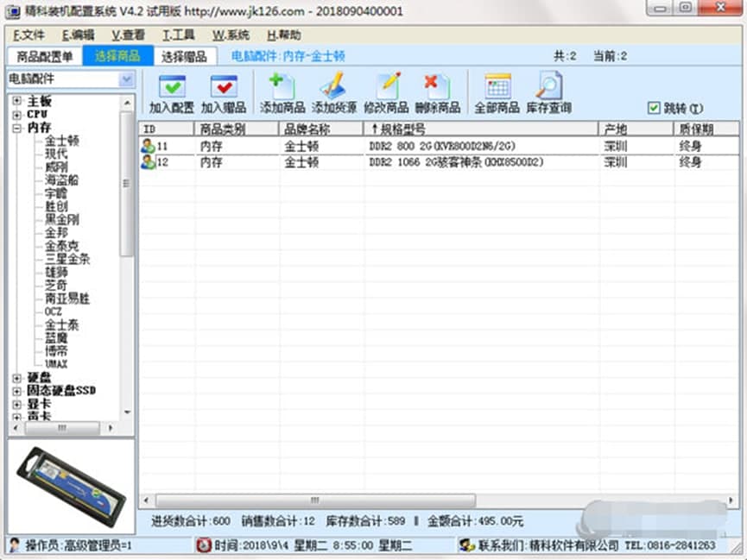The height and width of the screenshot is (560, 747).
Task: Select 现代 in the memory tree
Action: pos(56,154)
